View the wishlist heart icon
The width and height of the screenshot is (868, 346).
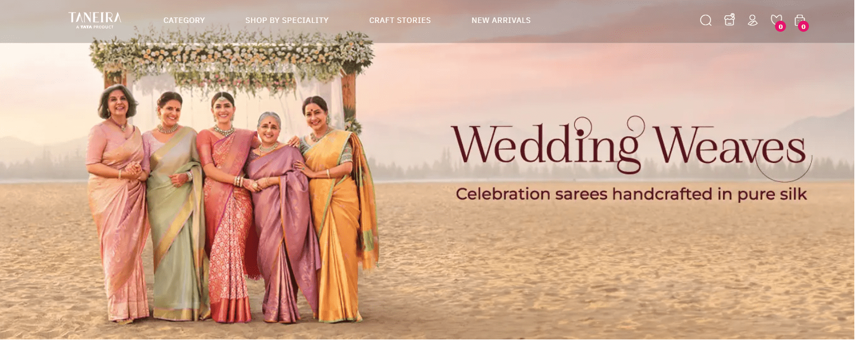click(776, 20)
